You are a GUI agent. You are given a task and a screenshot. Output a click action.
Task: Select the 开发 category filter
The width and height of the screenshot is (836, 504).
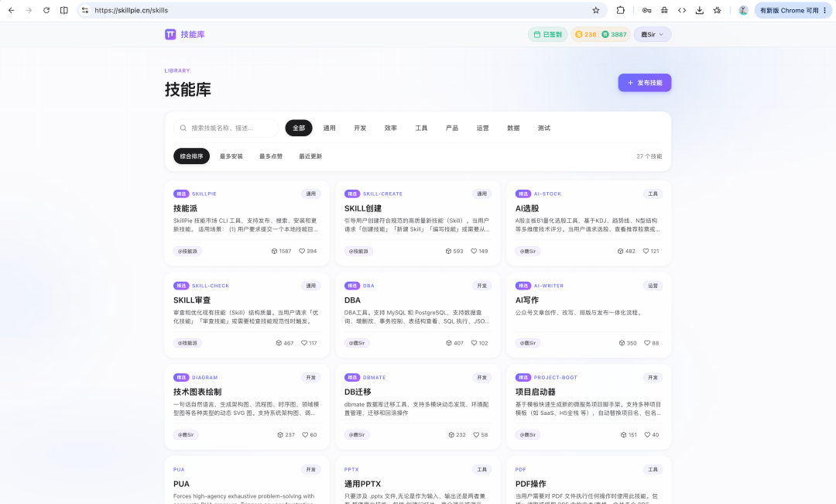(x=360, y=128)
